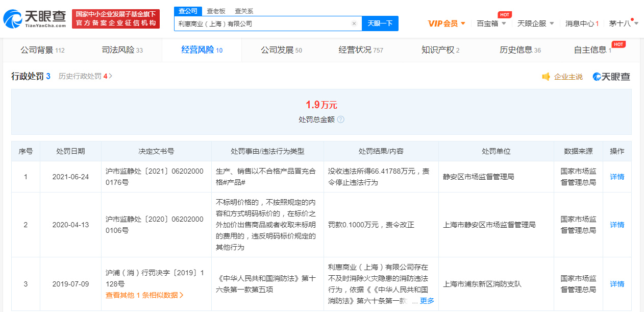Click the Tianyancha logo in header
The height and width of the screenshot is (312, 644).
tap(35, 19)
